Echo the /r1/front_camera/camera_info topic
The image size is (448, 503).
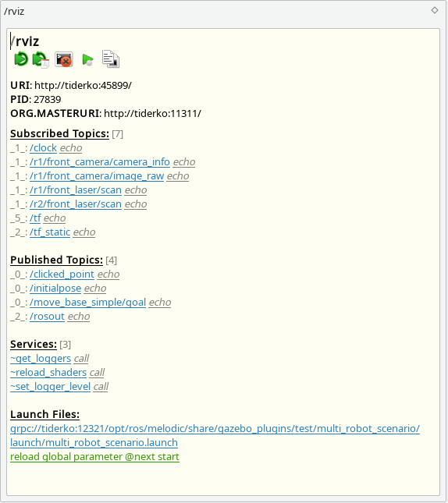pyautogui.click(x=184, y=162)
